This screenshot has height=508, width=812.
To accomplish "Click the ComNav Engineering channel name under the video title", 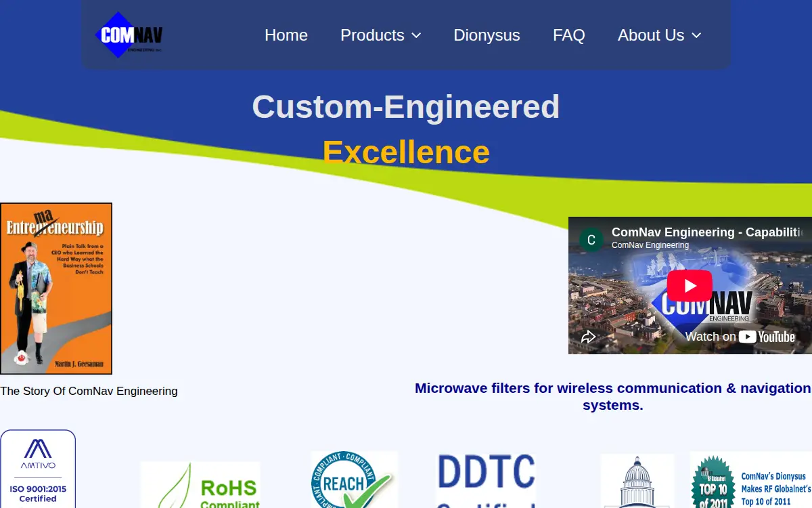I will click(x=650, y=245).
